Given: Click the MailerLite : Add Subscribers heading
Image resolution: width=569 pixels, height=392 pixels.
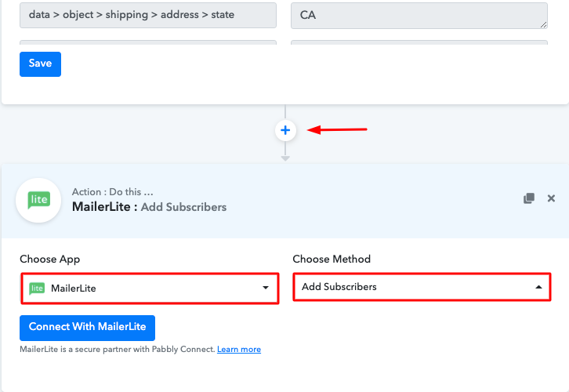Looking at the screenshot, I should (149, 207).
